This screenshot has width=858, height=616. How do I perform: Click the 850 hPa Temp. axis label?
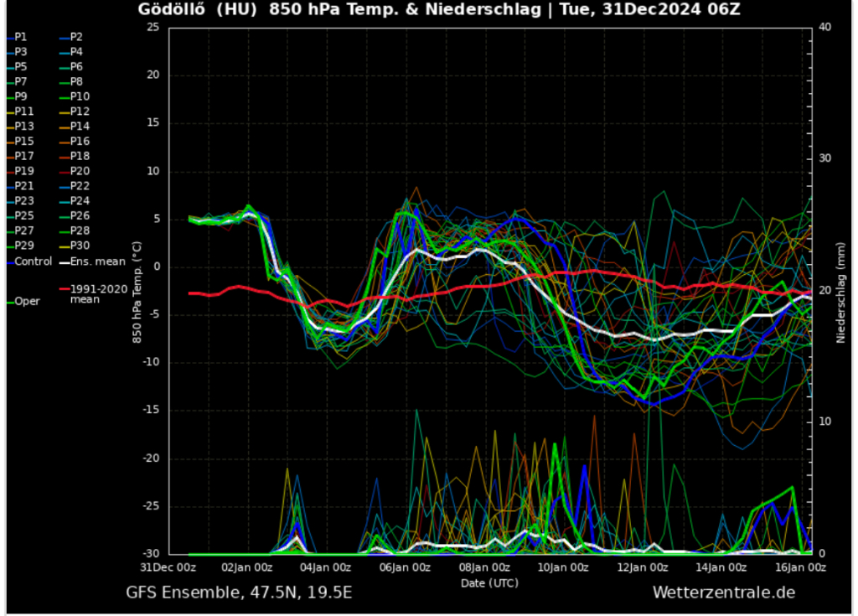click(x=135, y=291)
